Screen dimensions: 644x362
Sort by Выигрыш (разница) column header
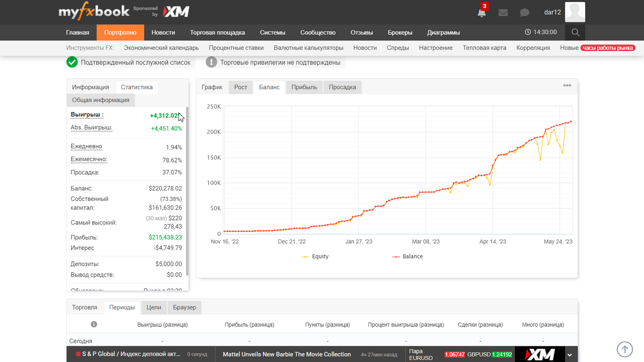162,325
